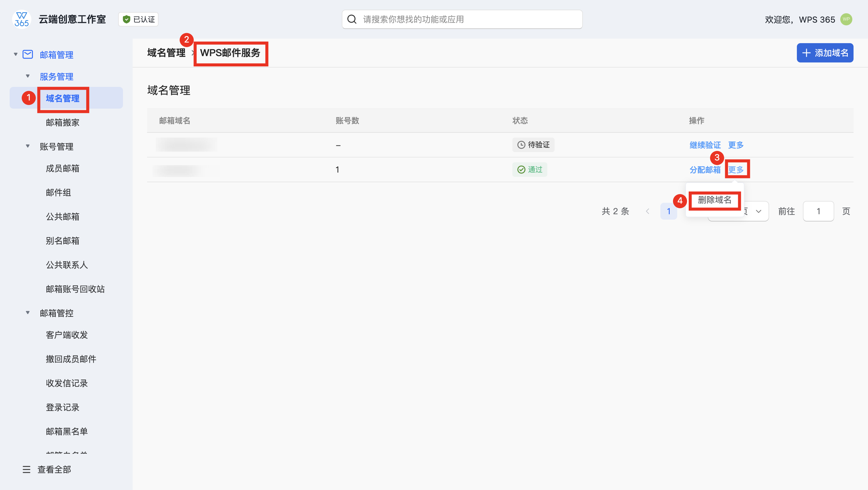The image size is (868, 490).
Task: Click the previous page arrow in pagination
Action: [x=647, y=211]
